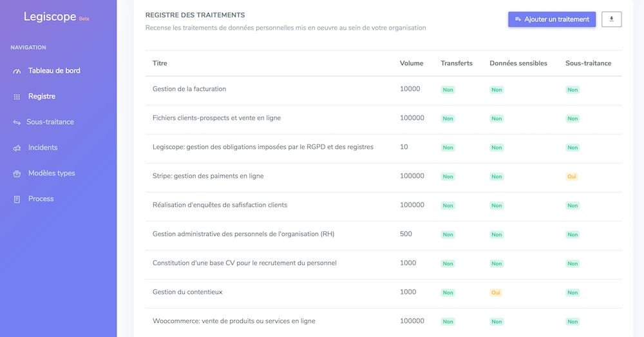Screen dimensions: 644x337
Task: Click the Registre grid icon
Action: (17, 97)
